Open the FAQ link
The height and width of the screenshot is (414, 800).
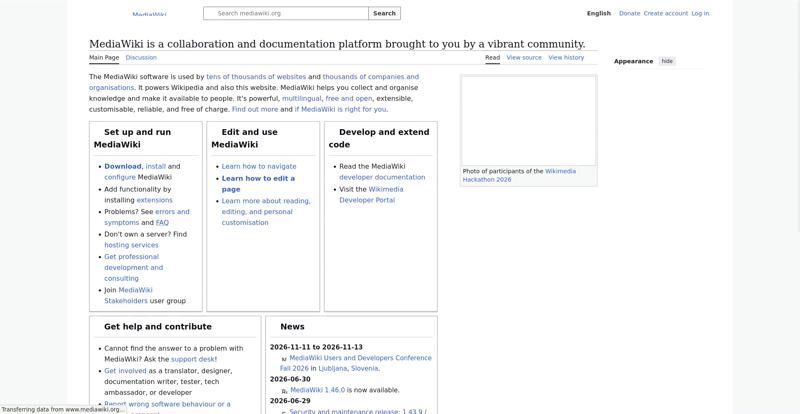(x=162, y=223)
